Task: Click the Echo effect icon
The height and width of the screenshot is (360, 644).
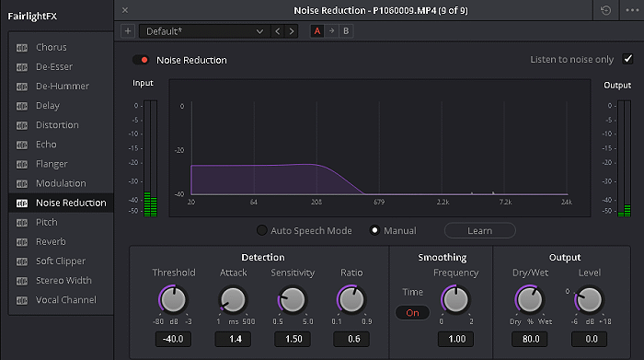Action: pyautogui.click(x=22, y=145)
